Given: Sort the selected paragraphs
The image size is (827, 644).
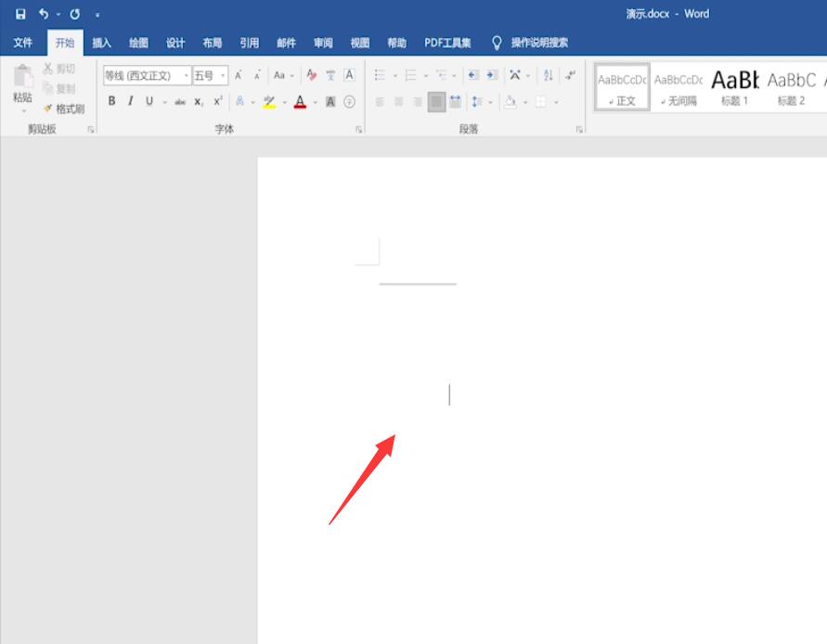Looking at the screenshot, I should click(x=548, y=75).
